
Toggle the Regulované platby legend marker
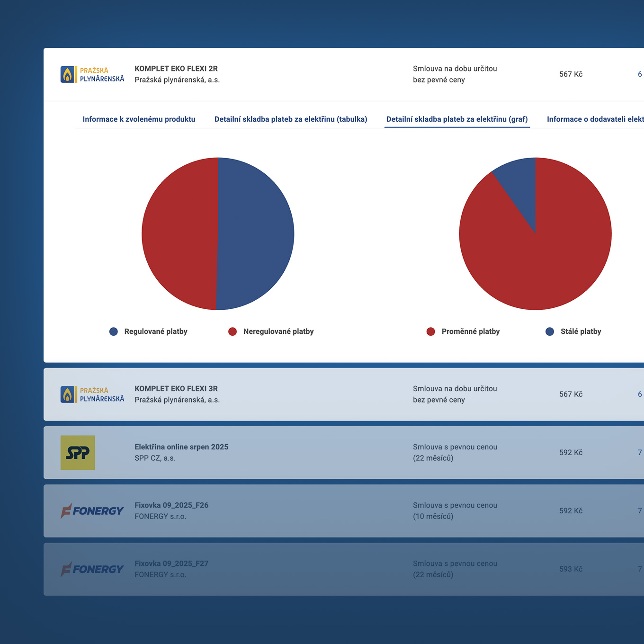(114, 331)
